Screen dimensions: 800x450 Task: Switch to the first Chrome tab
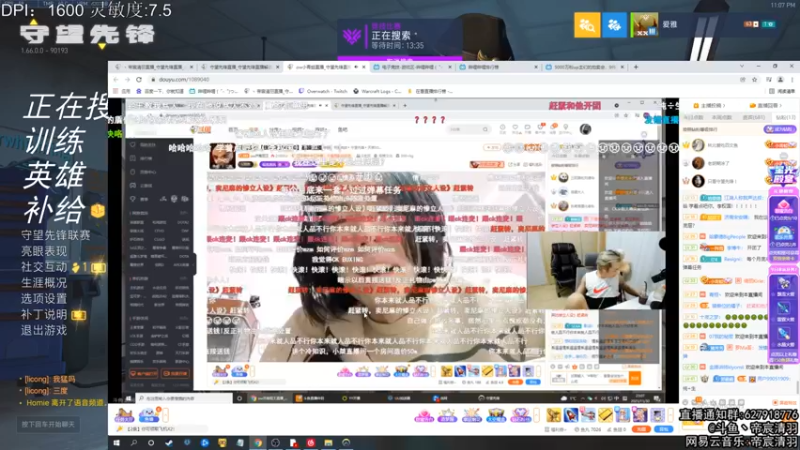coord(153,67)
